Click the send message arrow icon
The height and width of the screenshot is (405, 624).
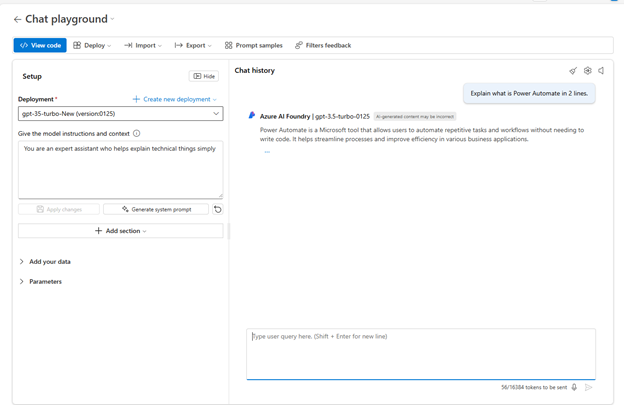click(589, 387)
